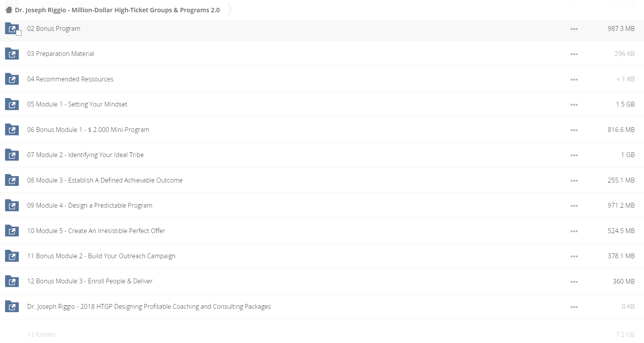Open 05 Module 1 - Setting Your Mindset
This screenshot has width=644, height=343.
[x=77, y=104]
